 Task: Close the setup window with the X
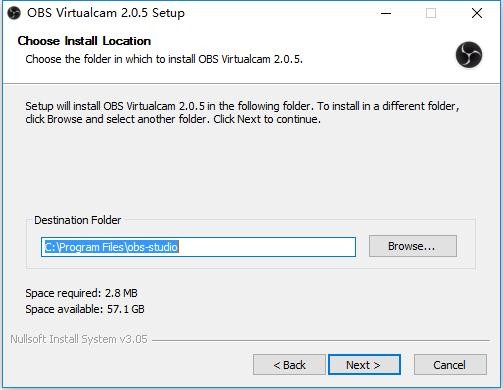477,13
